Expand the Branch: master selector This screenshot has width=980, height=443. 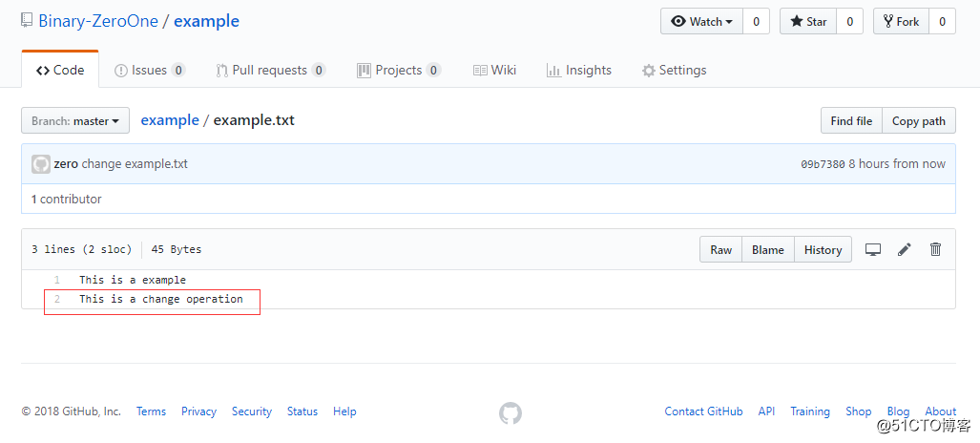coord(75,120)
